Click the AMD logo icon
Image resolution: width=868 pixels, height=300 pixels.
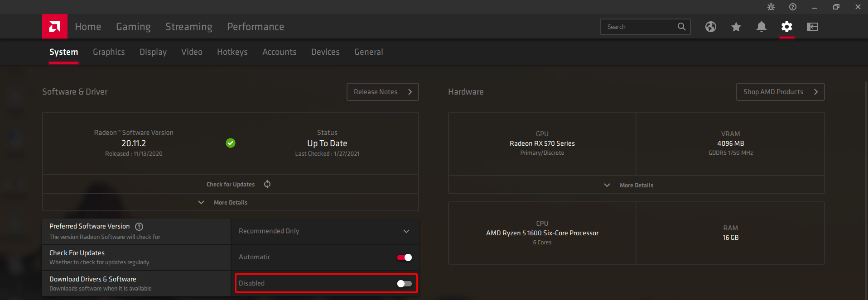[x=55, y=27]
